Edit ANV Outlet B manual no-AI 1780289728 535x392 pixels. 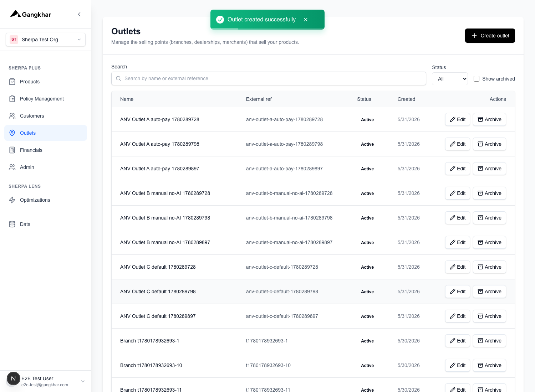click(x=458, y=193)
